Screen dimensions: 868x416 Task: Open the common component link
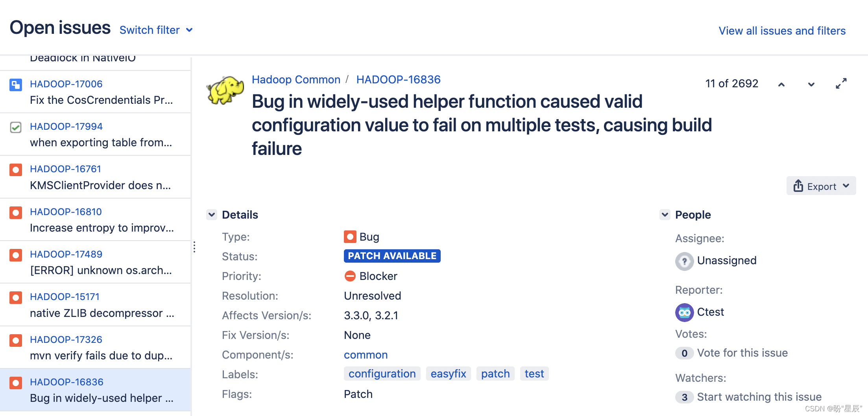[366, 355]
